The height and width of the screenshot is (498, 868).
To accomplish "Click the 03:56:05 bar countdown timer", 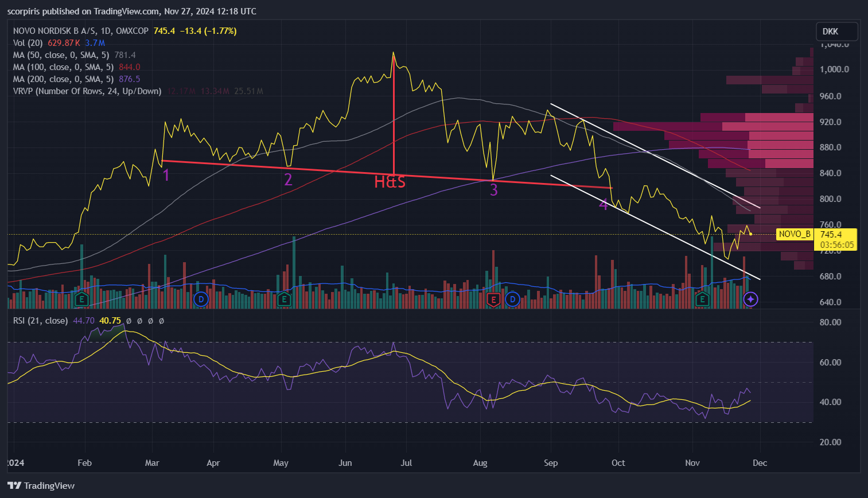I will 836,245.
